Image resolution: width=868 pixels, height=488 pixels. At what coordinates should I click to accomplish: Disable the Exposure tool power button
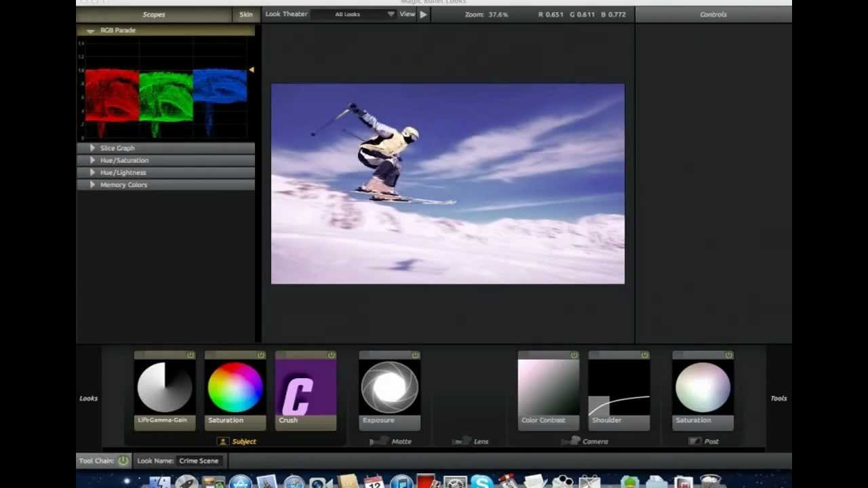click(x=415, y=355)
